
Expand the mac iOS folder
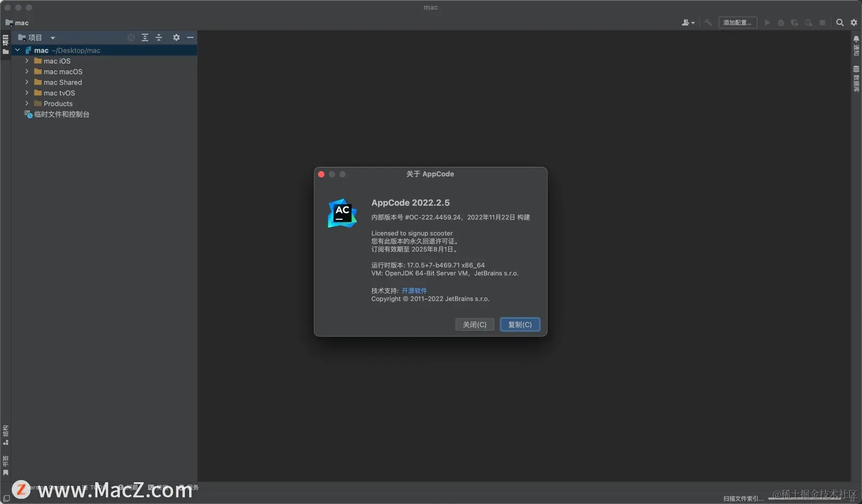point(27,61)
